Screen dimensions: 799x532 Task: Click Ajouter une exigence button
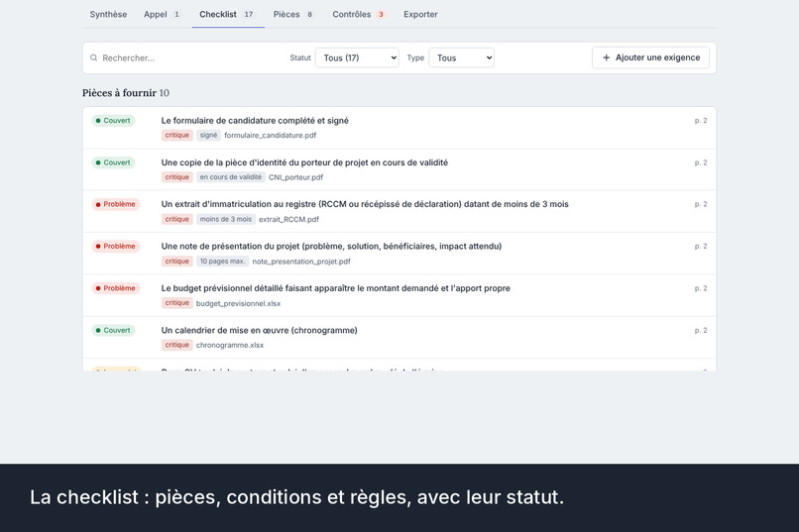650,57
